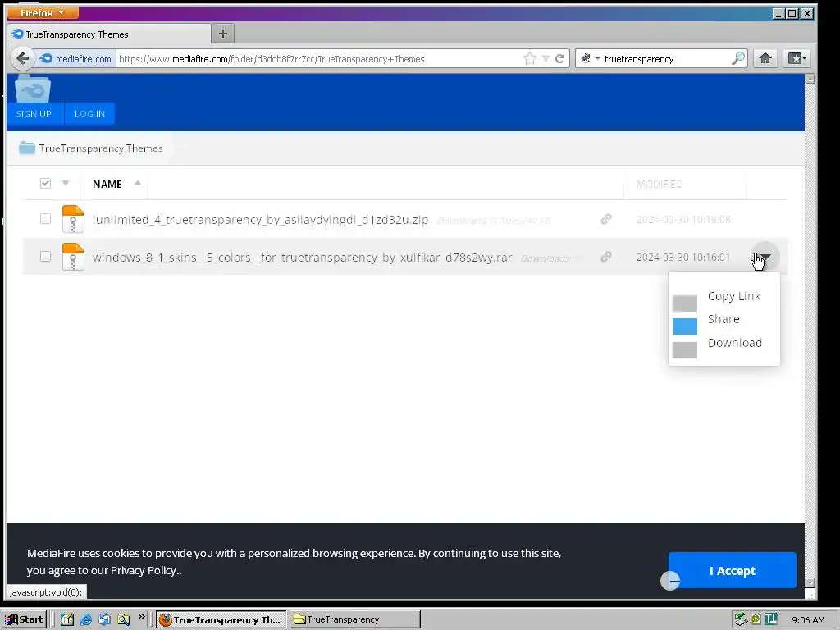Screen dimensions: 840x630
Task: Switch to TrueTransparency folder taskbar window
Action: [x=355, y=619]
